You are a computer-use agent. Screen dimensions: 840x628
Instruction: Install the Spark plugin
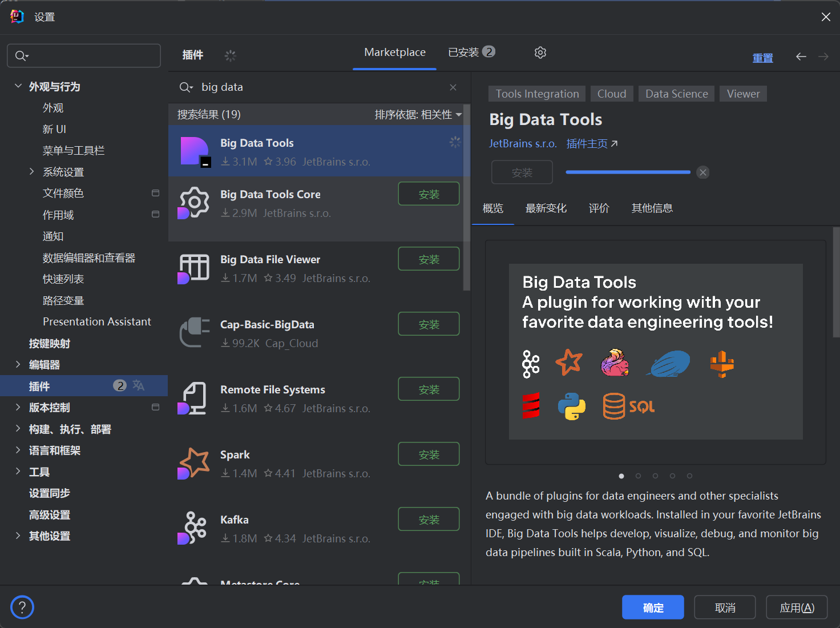(x=429, y=454)
